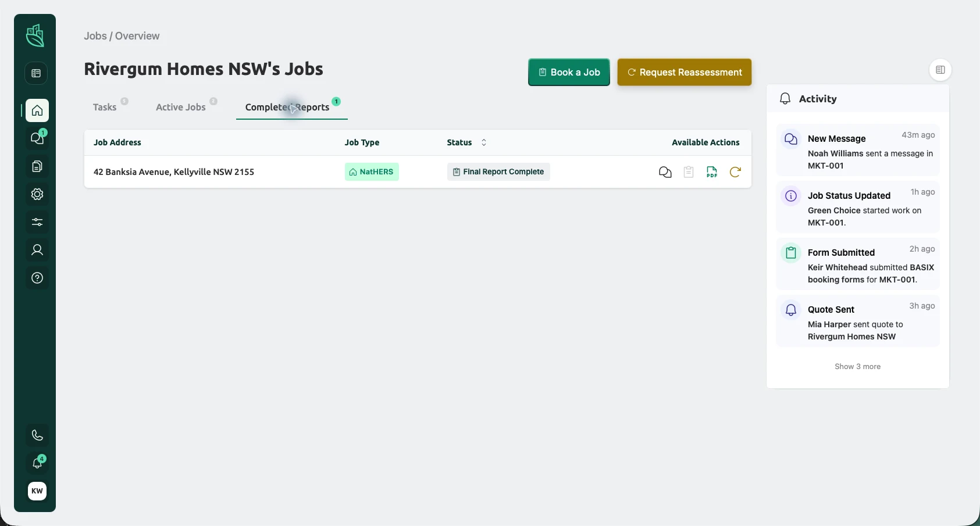Click the reassessment refresh icon in job row
The height and width of the screenshot is (526, 980).
coord(735,172)
